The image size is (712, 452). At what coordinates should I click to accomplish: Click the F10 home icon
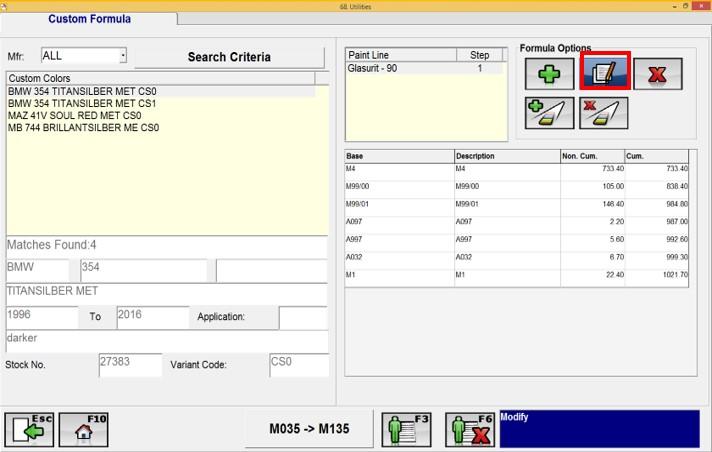pyautogui.click(x=84, y=429)
